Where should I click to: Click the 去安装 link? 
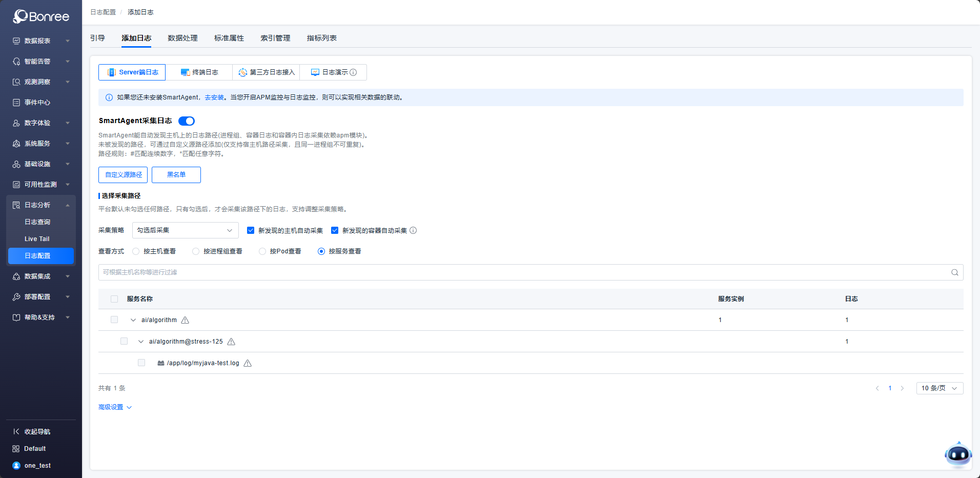[214, 97]
